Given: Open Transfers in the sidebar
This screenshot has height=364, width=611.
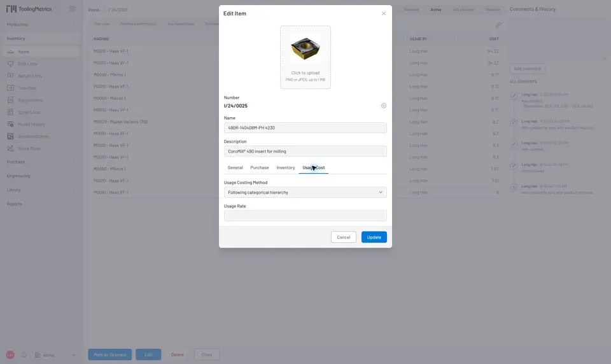Looking at the screenshot, I should [x=41, y=88].
